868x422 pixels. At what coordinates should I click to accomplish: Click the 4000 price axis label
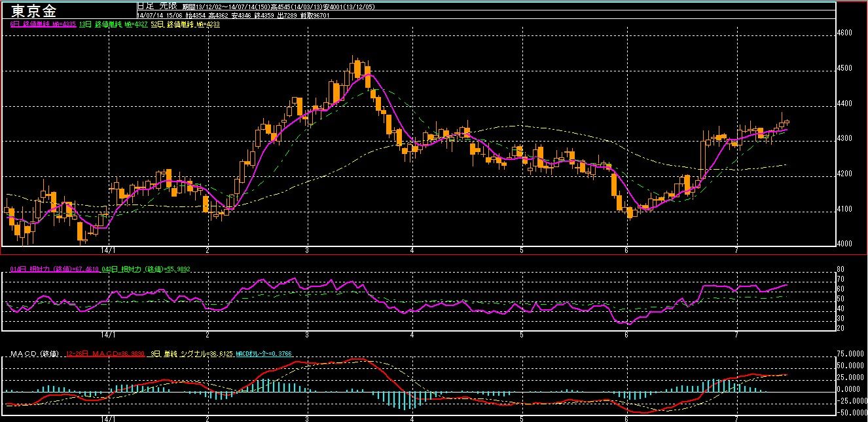[x=844, y=244]
